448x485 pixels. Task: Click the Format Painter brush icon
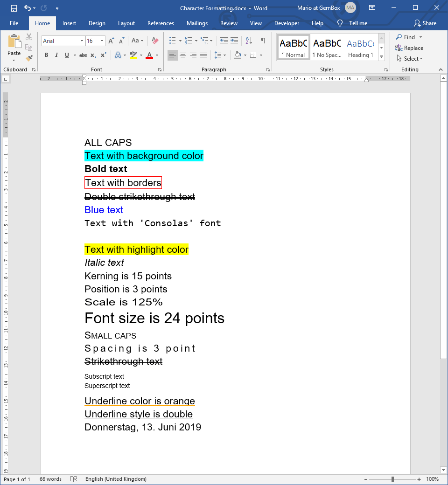(29, 58)
